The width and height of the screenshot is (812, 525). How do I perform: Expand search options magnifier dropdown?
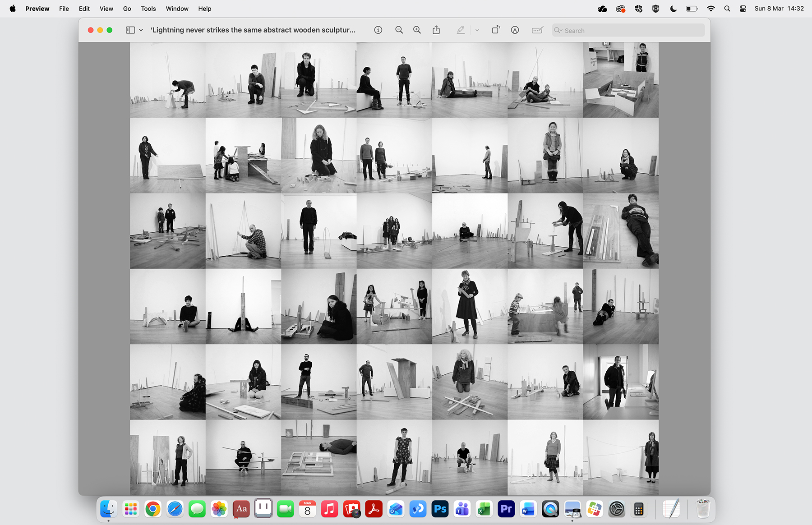coord(558,30)
